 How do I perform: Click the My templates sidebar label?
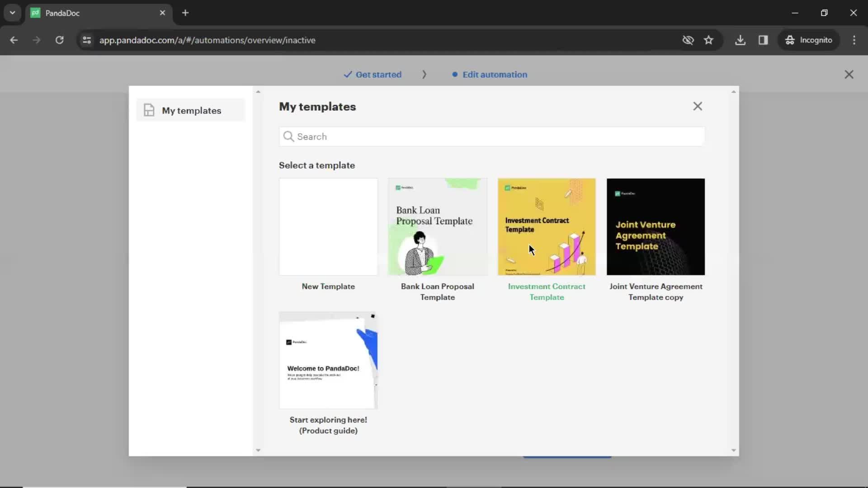(x=191, y=110)
